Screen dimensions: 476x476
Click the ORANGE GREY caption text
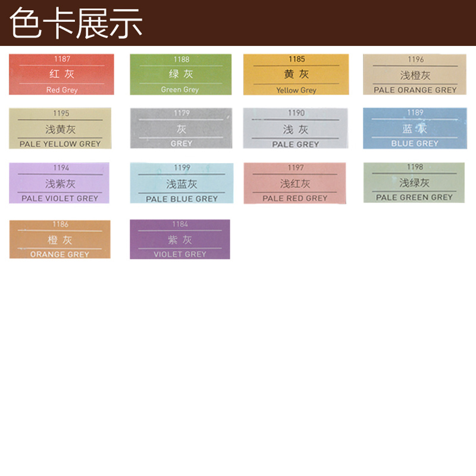coord(59,254)
